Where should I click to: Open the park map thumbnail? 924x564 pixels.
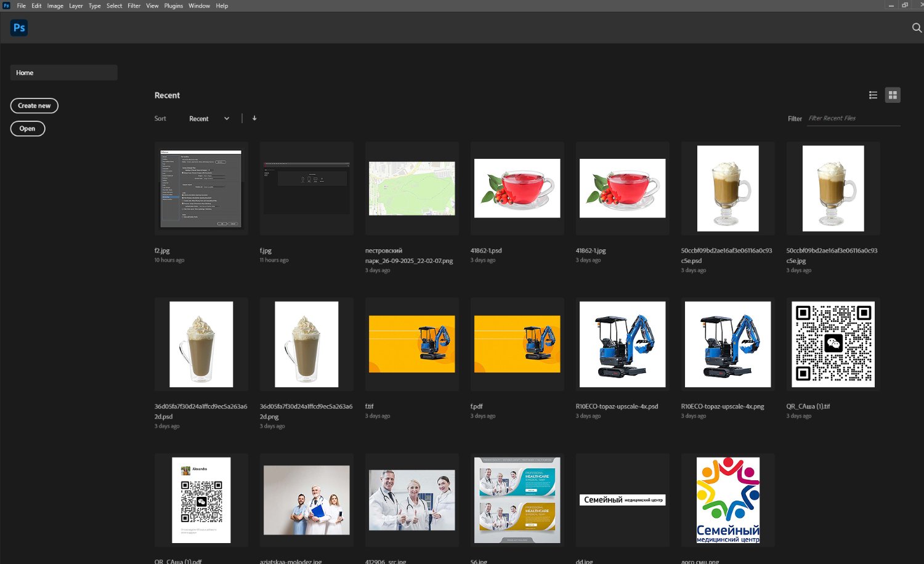[x=412, y=188]
